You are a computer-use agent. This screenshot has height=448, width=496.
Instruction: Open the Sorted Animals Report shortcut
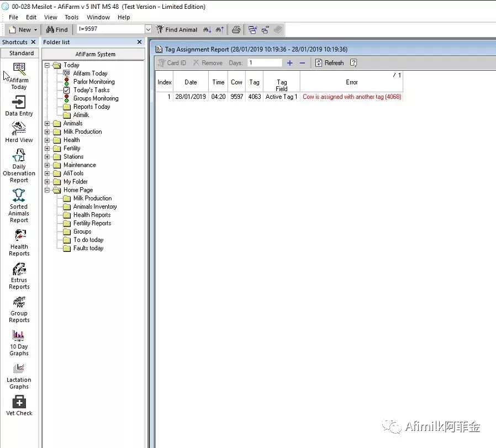pyautogui.click(x=19, y=205)
